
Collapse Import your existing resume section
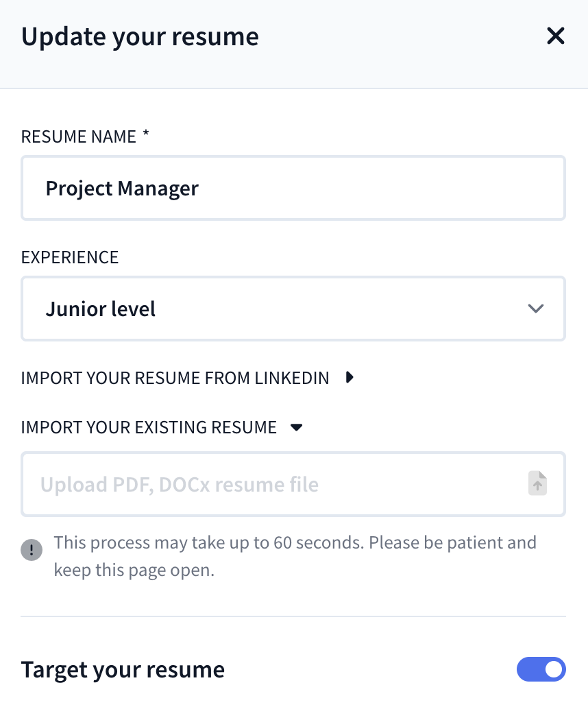click(x=149, y=428)
